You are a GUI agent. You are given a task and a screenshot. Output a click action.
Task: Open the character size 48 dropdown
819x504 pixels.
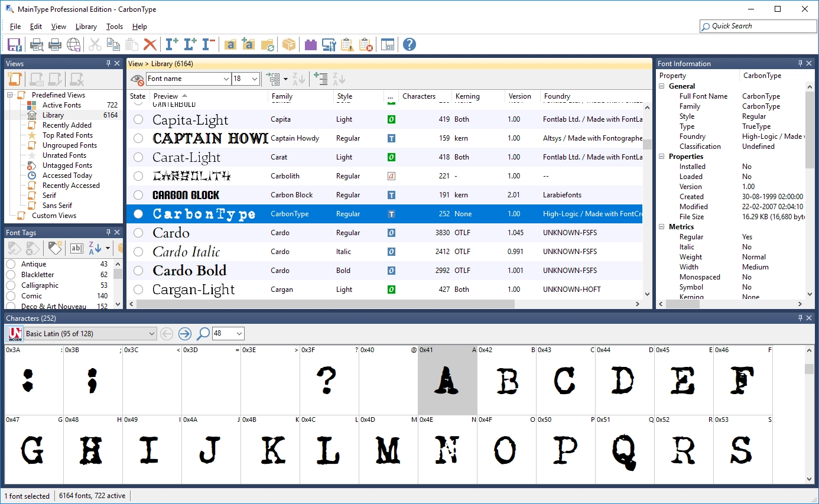(x=239, y=334)
